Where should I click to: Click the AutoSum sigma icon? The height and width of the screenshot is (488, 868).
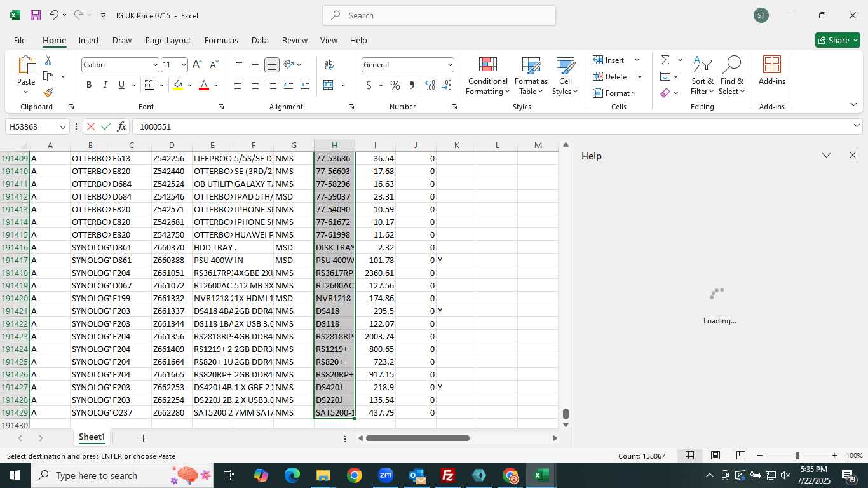pos(665,60)
